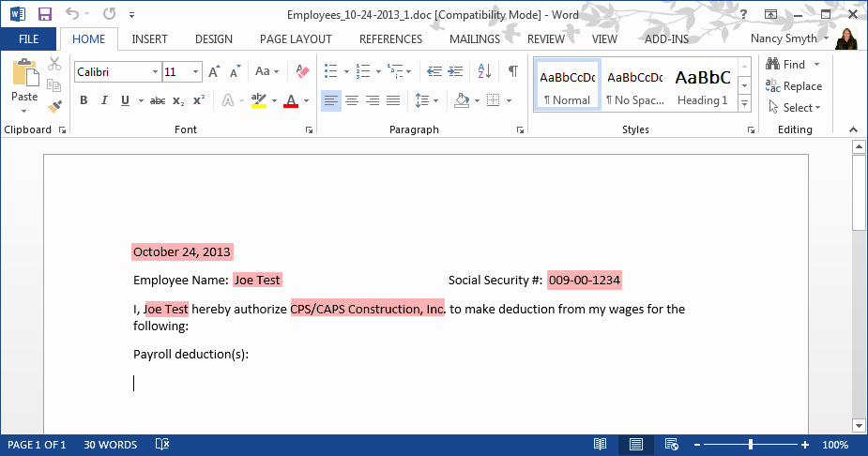The height and width of the screenshot is (456, 868).
Task: Redo the last action
Action: click(x=109, y=13)
